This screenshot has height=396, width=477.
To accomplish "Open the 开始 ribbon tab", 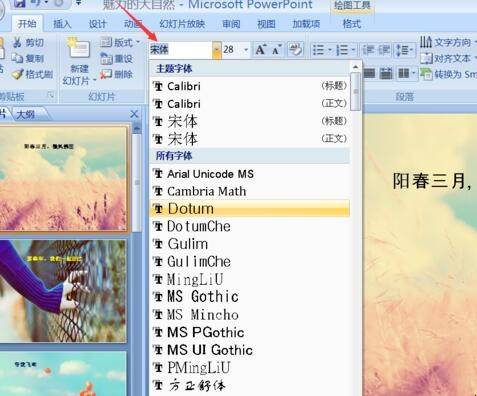I will (27, 24).
